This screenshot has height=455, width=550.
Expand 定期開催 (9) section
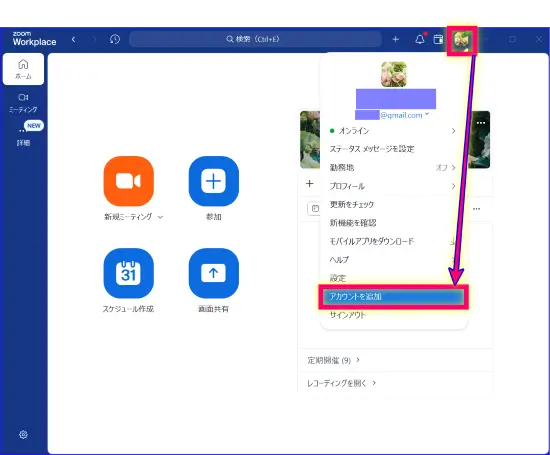click(x=334, y=360)
